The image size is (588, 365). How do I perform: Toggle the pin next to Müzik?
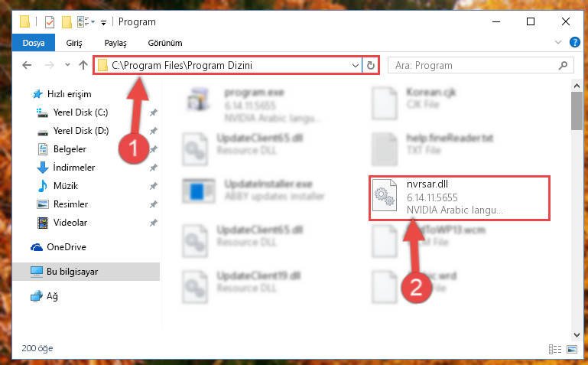pos(154,186)
